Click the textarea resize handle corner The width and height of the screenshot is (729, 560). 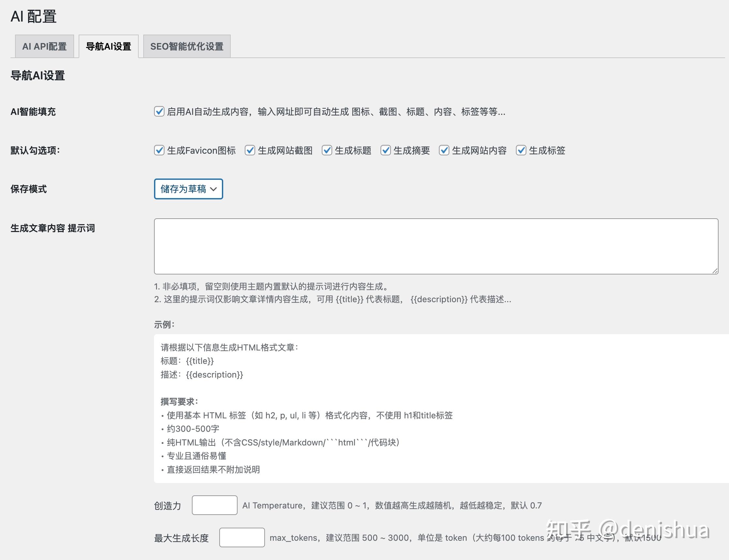pos(715,271)
